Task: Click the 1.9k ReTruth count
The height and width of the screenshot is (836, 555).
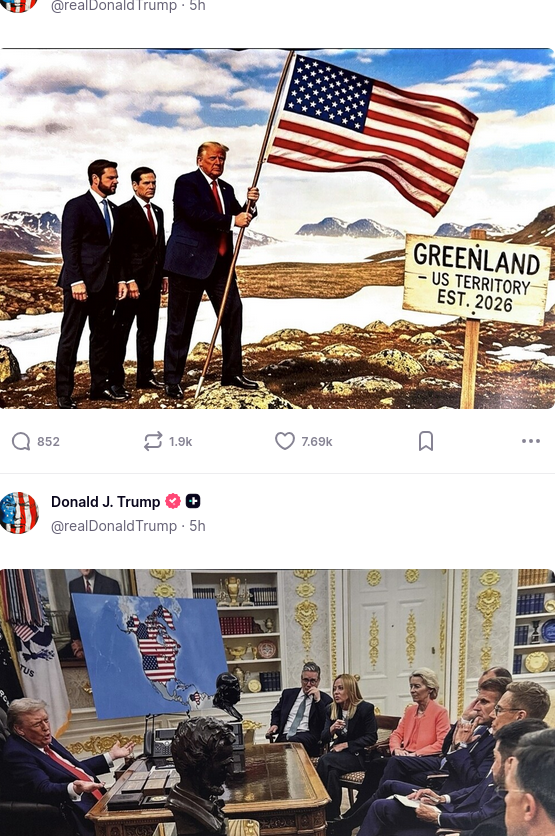Action: (x=181, y=441)
